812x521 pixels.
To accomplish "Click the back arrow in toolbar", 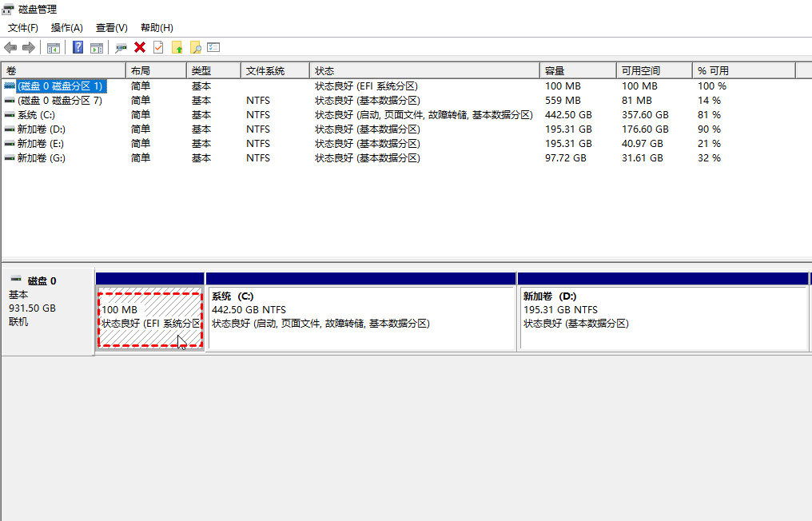I will click(x=10, y=48).
